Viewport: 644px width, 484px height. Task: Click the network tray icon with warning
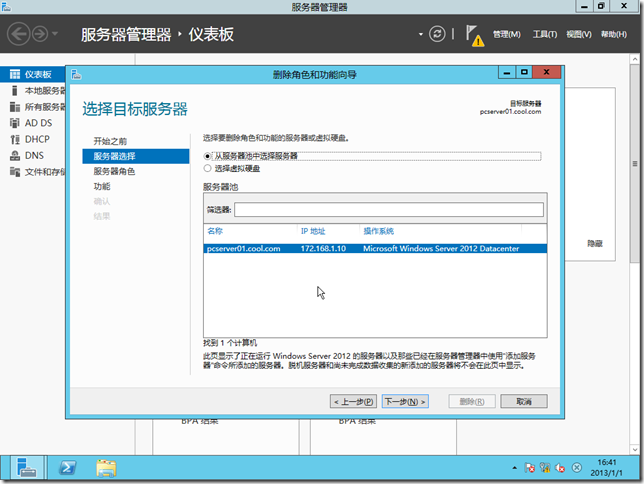tap(545, 468)
